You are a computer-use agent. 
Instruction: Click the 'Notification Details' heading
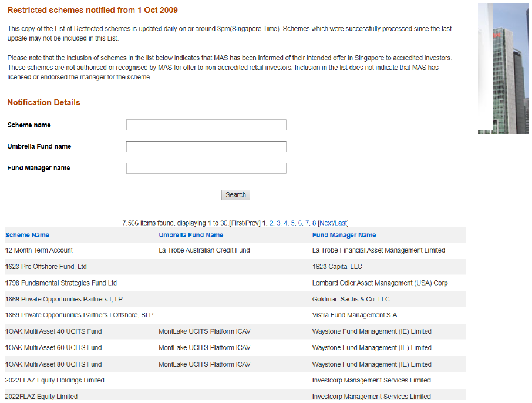pyautogui.click(x=44, y=103)
